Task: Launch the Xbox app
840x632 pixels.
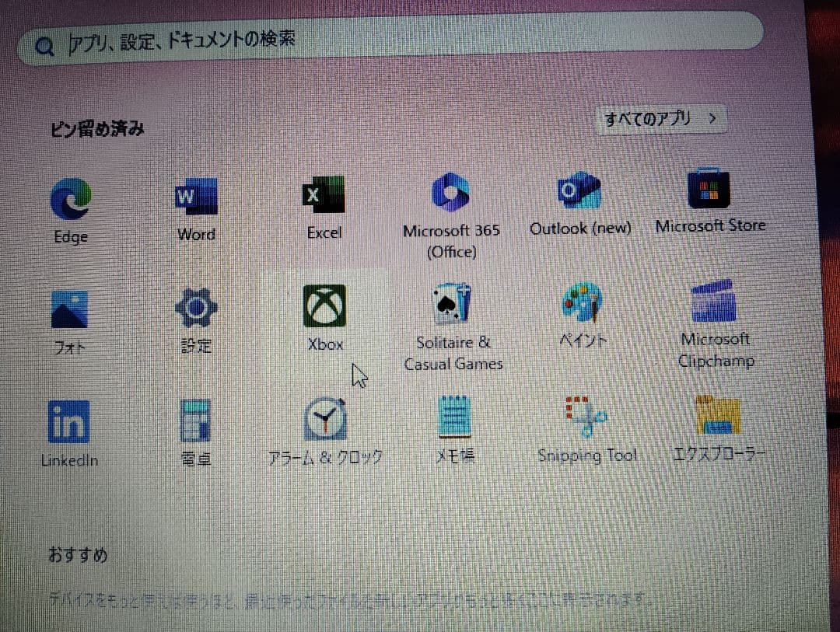Action: coord(324,305)
